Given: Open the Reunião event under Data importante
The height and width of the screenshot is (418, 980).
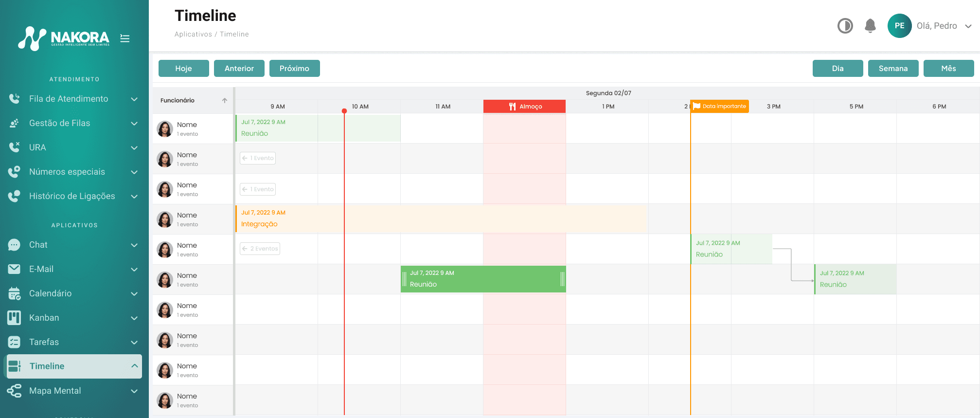Looking at the screenshot, I should [x=731, y=249].
